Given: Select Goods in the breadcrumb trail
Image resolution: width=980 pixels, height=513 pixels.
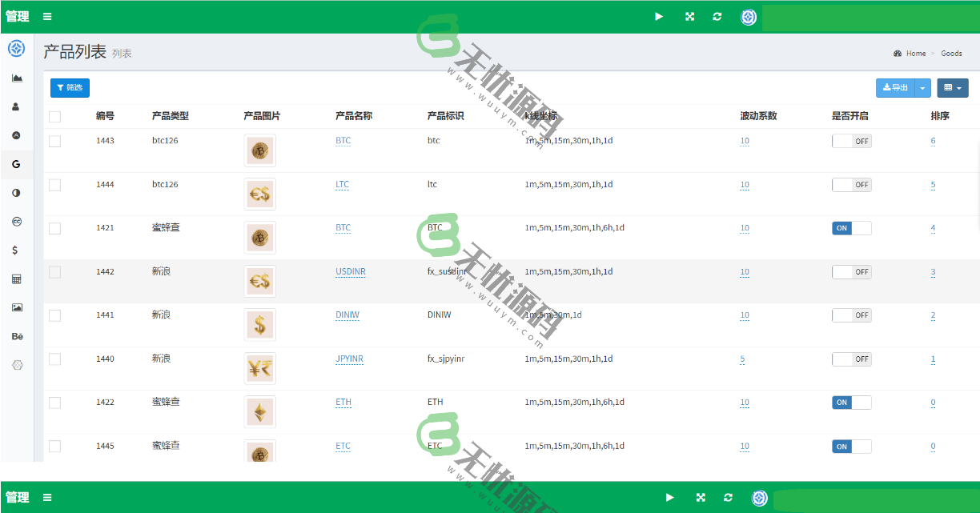Looking at the screenshot, I should click(951, 53).
